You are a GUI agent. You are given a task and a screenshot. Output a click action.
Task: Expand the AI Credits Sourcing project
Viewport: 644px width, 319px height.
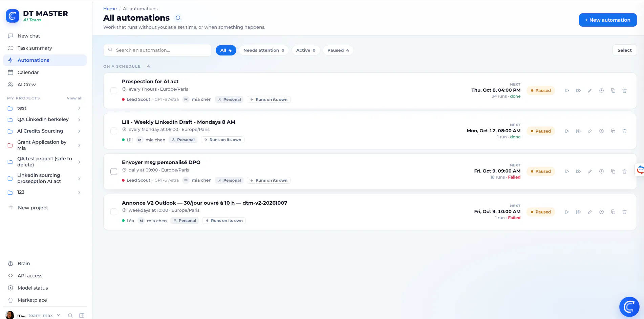point(79,131)
